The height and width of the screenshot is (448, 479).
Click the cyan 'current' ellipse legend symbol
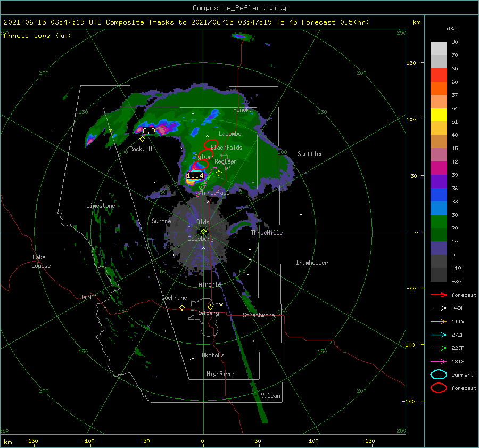coord(439,374)
